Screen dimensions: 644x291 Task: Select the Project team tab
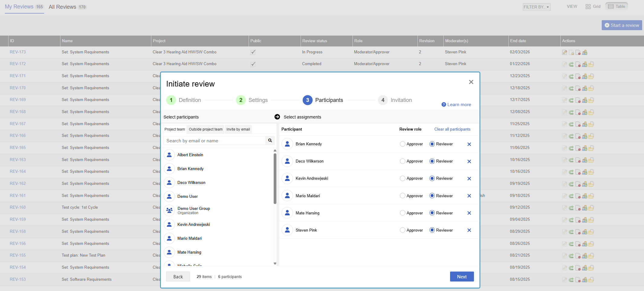tap(175, 129)
